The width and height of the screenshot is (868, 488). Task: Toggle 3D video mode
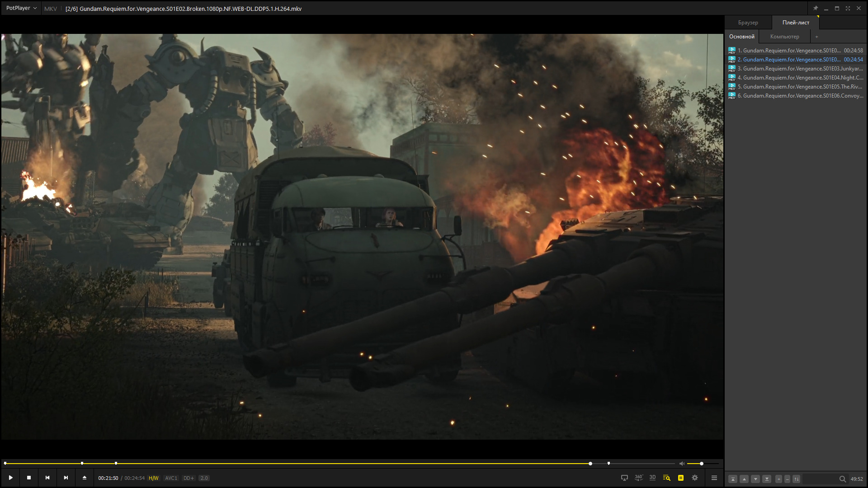(x=652, y=478)
